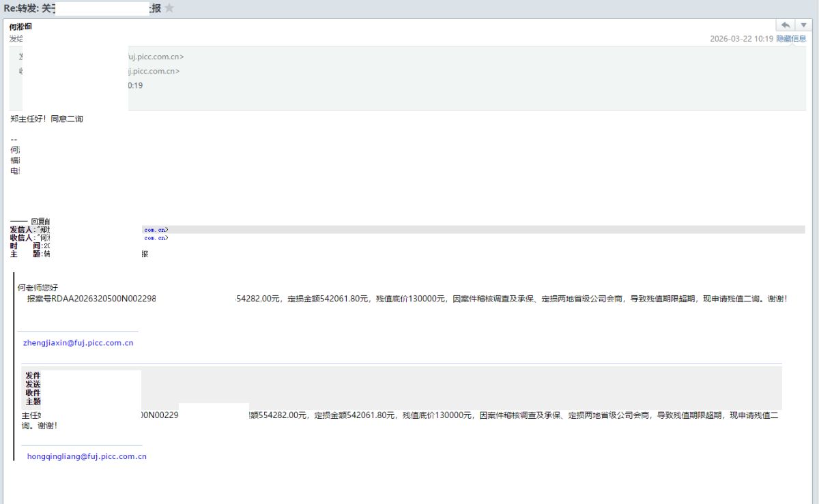Viewport: 819px width, 504px height.
Task: Click the 隐藏信息 link
Action: 791,39
